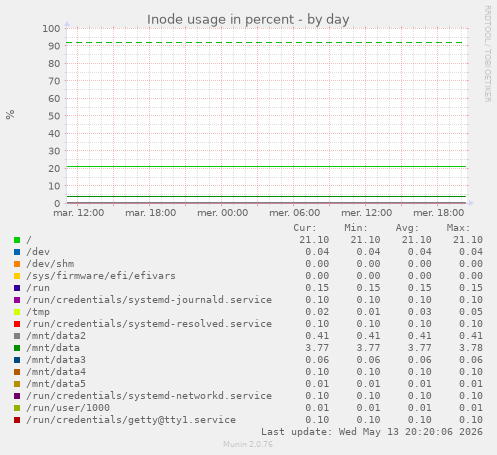Viewport: 497px width, 455px height.
Task: Click the 100 y-axis label
Action: click(x=51, y=29)
